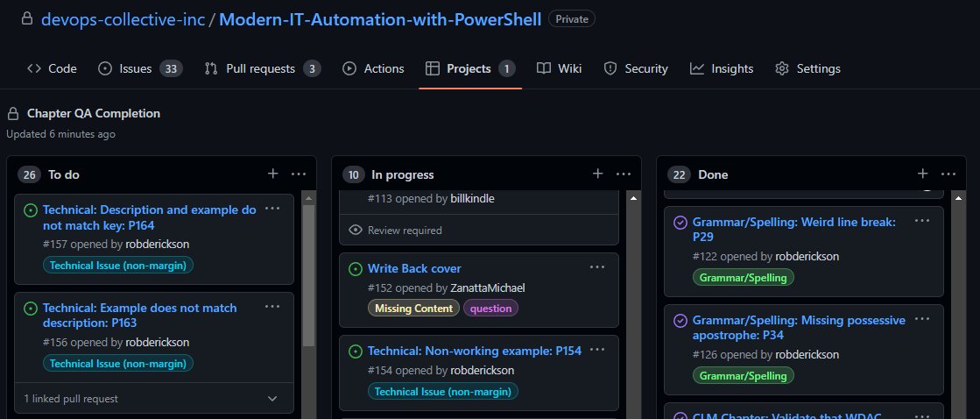Viewport: 980px width, 419px height.
Task: Click Technical Issue label on card #156
Action: pyautogui.click(x=118, y=364)
